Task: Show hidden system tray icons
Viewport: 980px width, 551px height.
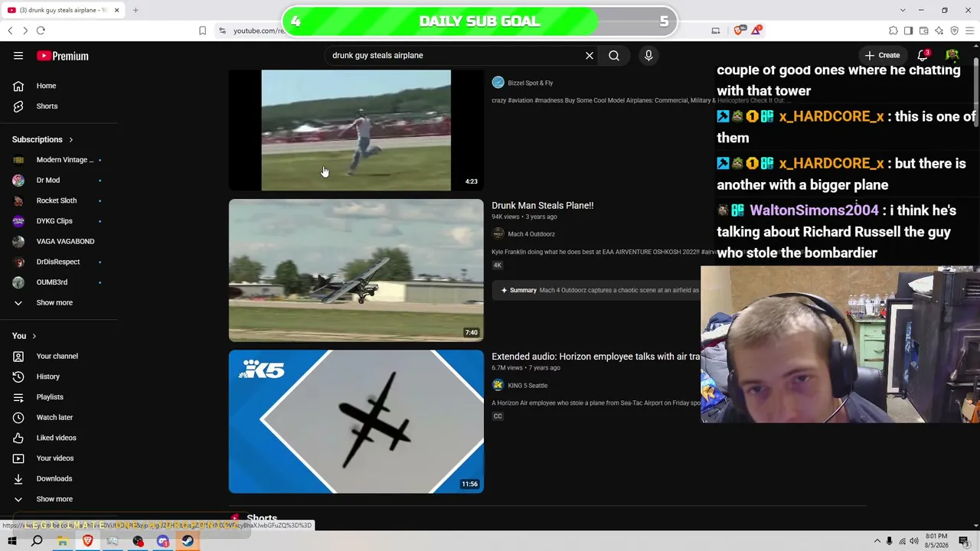Action: (877, 541)
